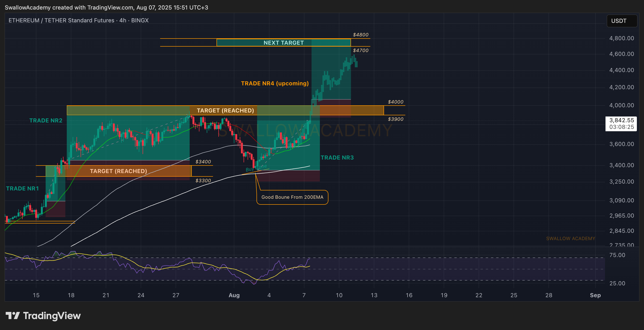Click the Buy zone annotation

click(256, 168)
